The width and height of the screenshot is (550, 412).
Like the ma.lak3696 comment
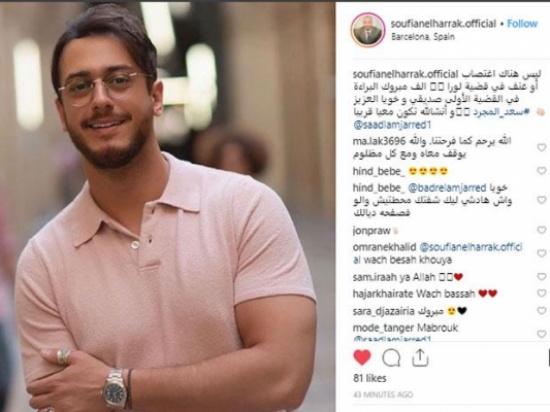pyautogui.click(x=542, y=147)
